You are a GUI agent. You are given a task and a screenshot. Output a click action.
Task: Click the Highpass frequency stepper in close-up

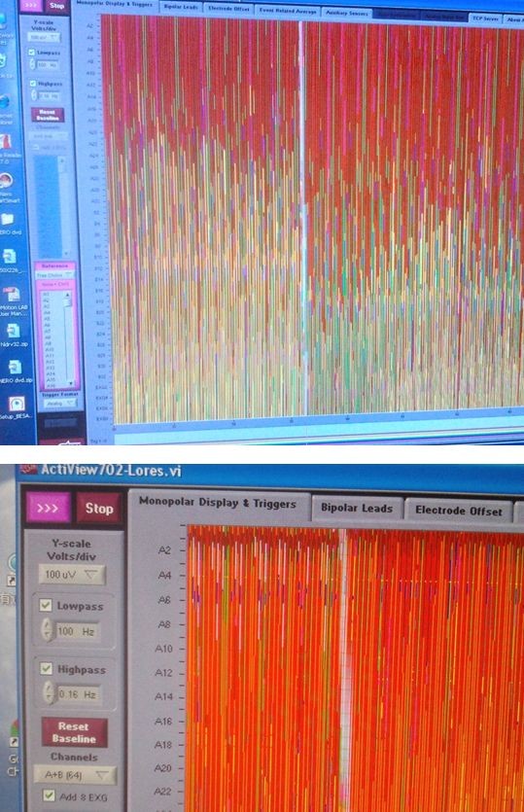(x=49, y=693)
